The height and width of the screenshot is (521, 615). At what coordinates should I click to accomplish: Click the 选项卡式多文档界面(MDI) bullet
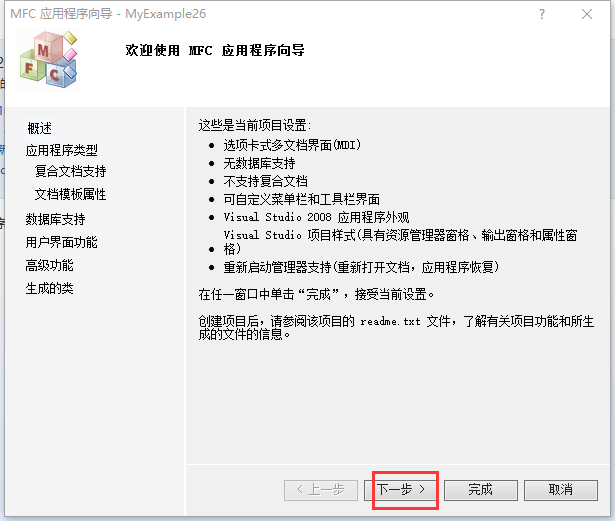coord(292,145)
